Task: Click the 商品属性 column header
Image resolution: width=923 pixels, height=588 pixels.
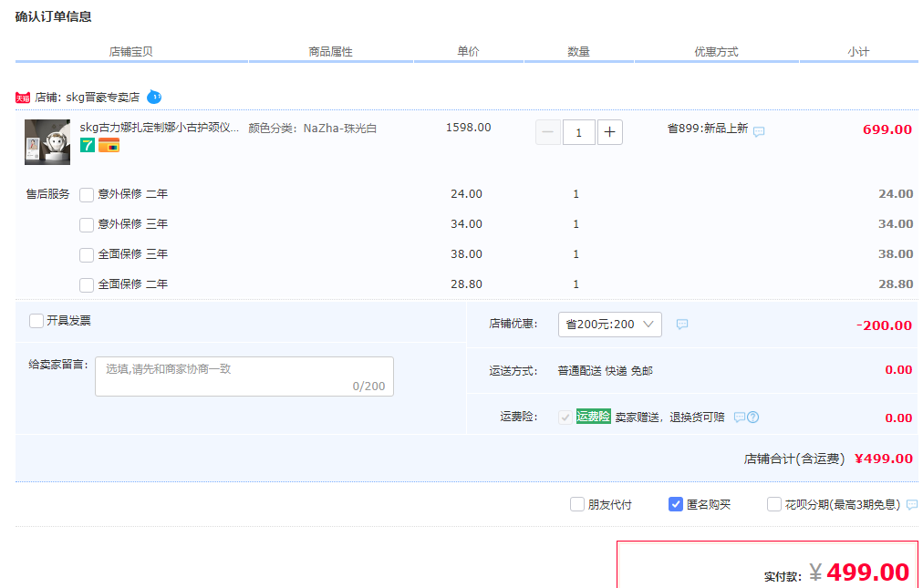Action: coord(331,52)
